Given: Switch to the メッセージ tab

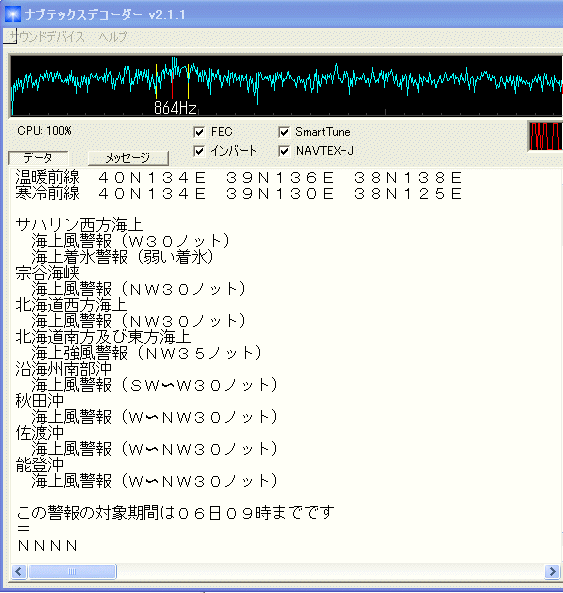Looking at the screenshot, I should 128,158.
